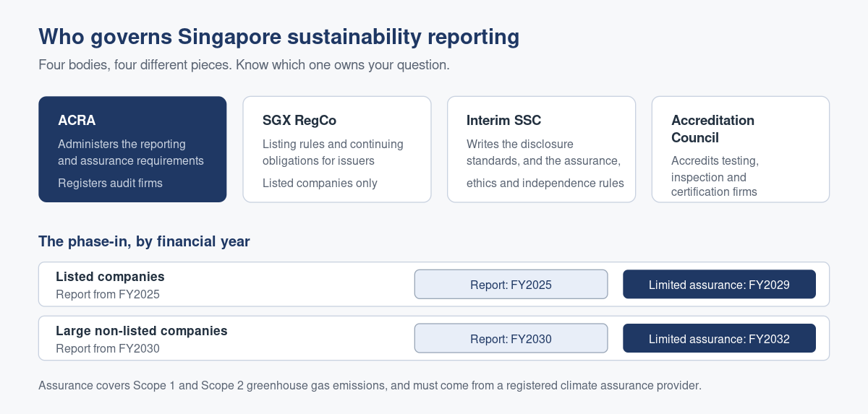
Task: Click the text 'Report from FY2025'
Action: click(x=108, y=294)
